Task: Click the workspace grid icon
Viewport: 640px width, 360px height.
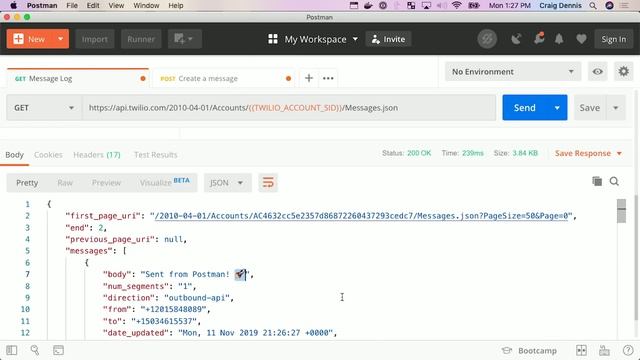Action: [x=273, y=39]
